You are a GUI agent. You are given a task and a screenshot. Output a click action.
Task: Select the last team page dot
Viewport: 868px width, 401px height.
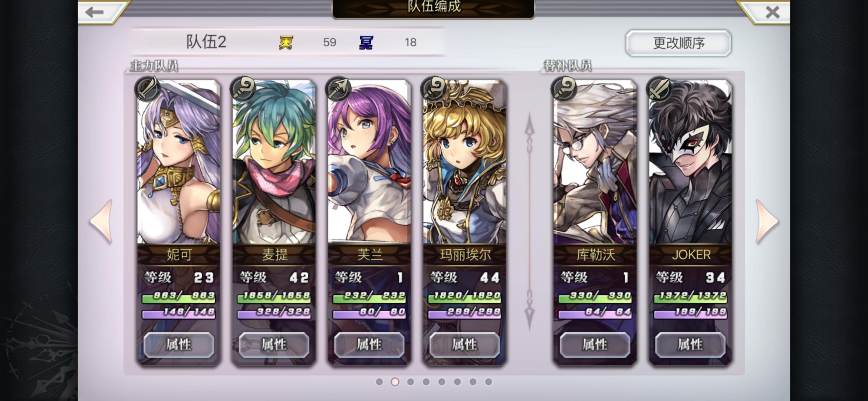coord(489,382)
